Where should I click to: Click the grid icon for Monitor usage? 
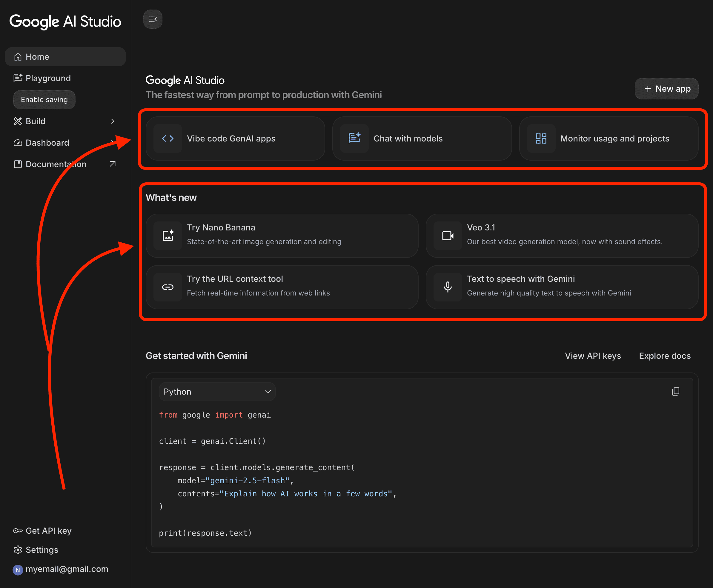[541, 138]
